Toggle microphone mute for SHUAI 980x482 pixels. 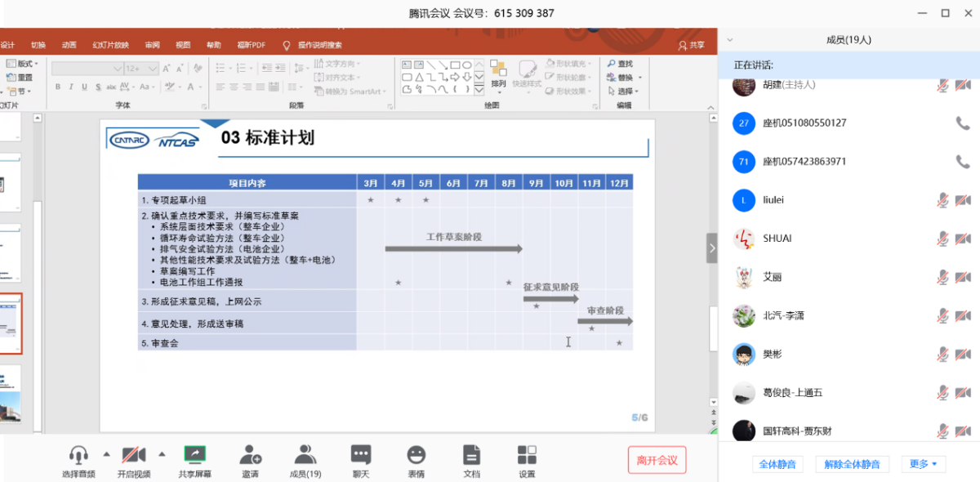[x=942, y=238]
